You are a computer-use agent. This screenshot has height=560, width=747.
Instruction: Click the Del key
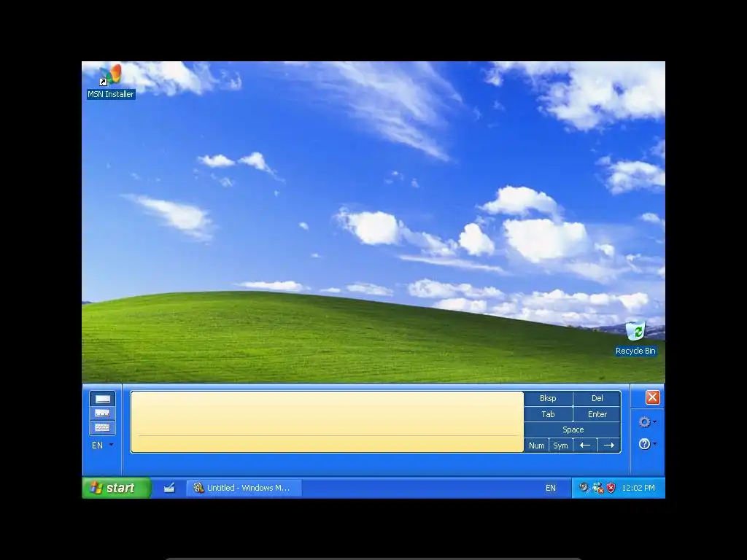597,398
